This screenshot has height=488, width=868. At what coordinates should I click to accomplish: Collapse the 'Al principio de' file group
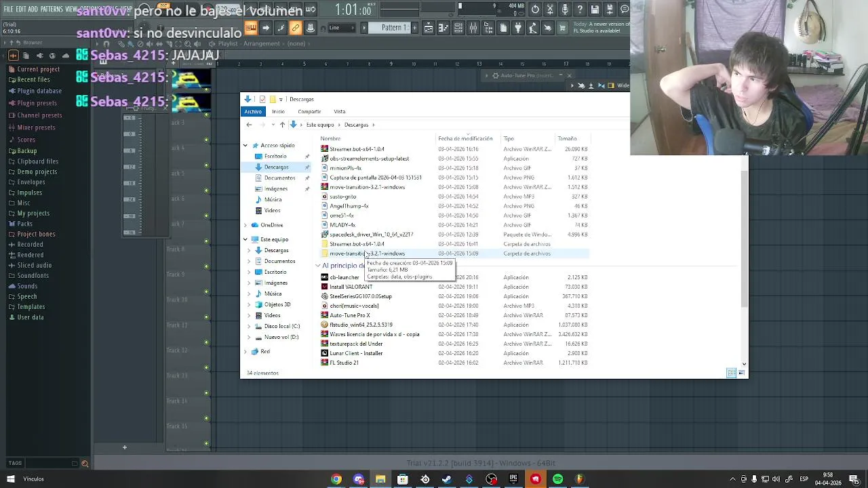click(x=318, y=266)
